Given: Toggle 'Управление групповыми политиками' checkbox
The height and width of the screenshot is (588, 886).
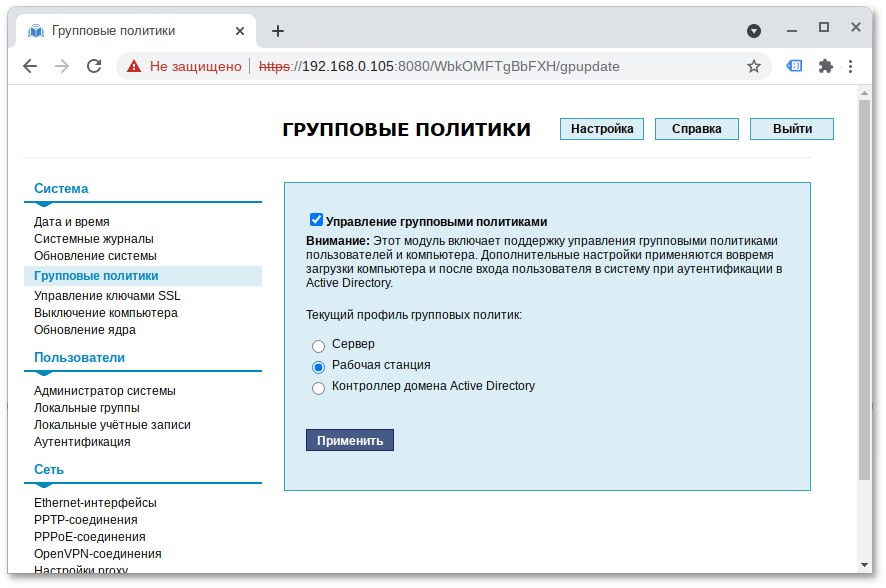Looking at the screenshot, I should (x=316, y=219).
